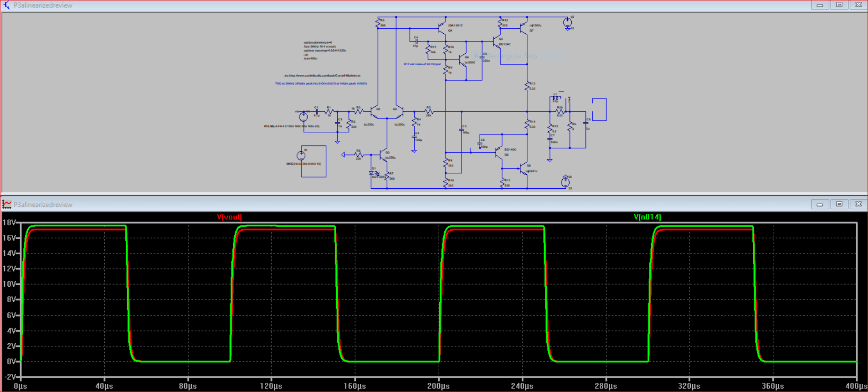Click the V3 supply voltage source

(567, 22)
